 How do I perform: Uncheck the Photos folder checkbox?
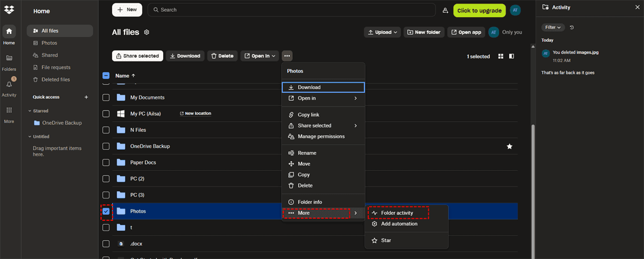106,211
